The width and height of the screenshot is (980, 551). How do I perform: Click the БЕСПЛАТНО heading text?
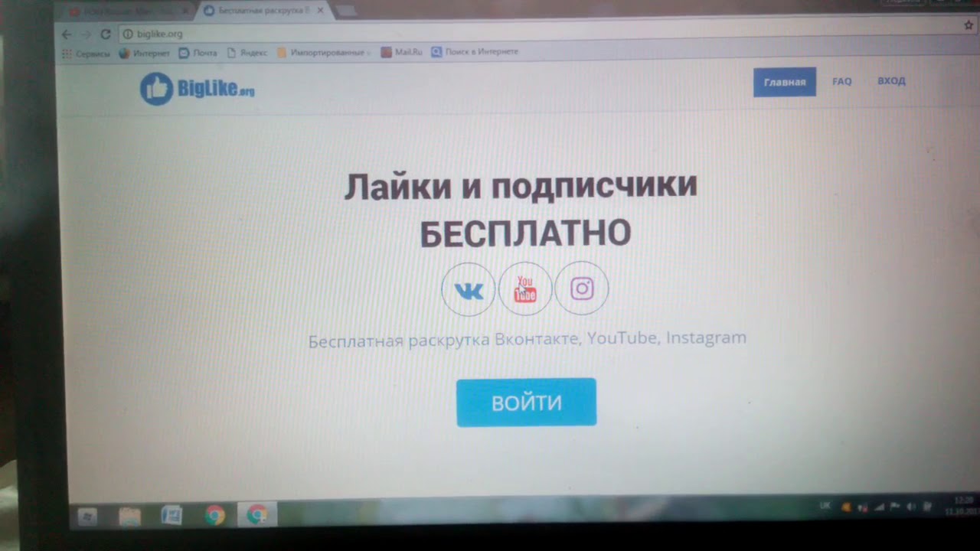(x=525, y=234)
